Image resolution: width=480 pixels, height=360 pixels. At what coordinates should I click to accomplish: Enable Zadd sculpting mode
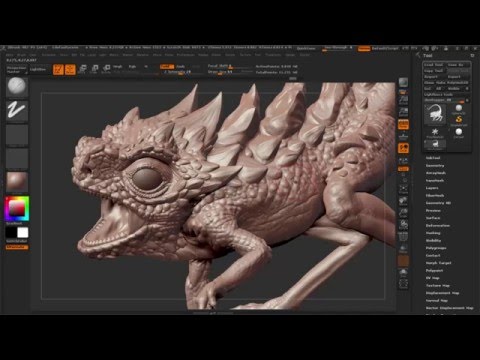[x=167, y=67]
